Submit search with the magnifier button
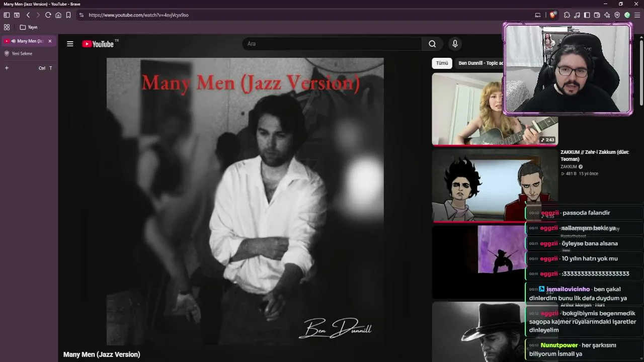644x362 pixels. pos(432,44)
